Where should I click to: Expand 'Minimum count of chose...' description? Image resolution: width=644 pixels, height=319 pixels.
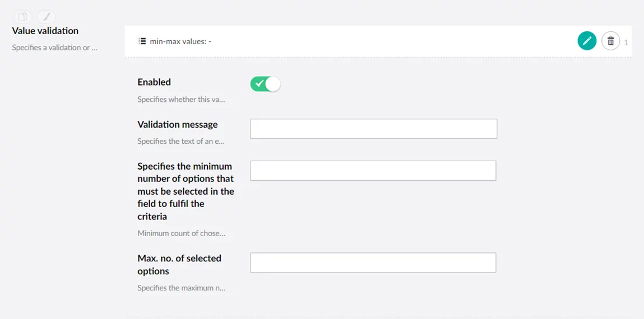point(181,233)
